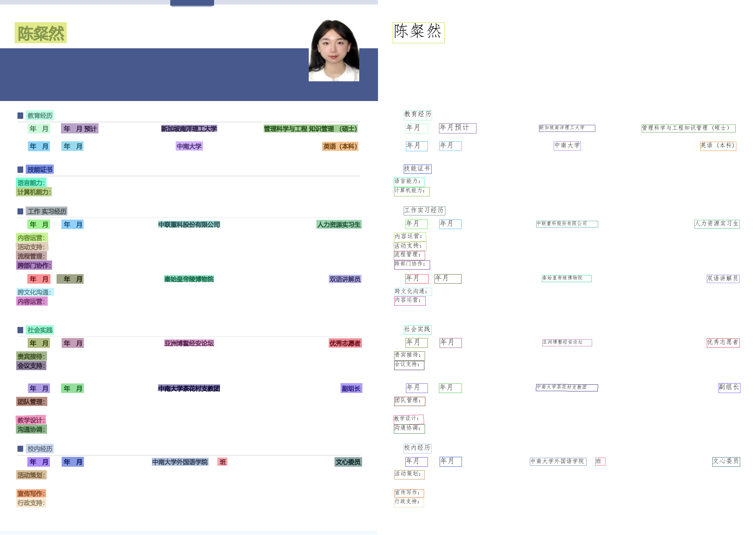This screenshot has width=756, height=535.
Task: Click the highlighted 跨部门协作: label on the left
Action: pyautogui.click(x=34, y=266)
